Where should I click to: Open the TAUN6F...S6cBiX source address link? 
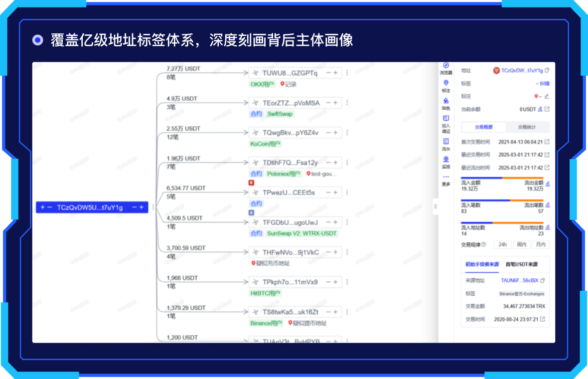519,280
